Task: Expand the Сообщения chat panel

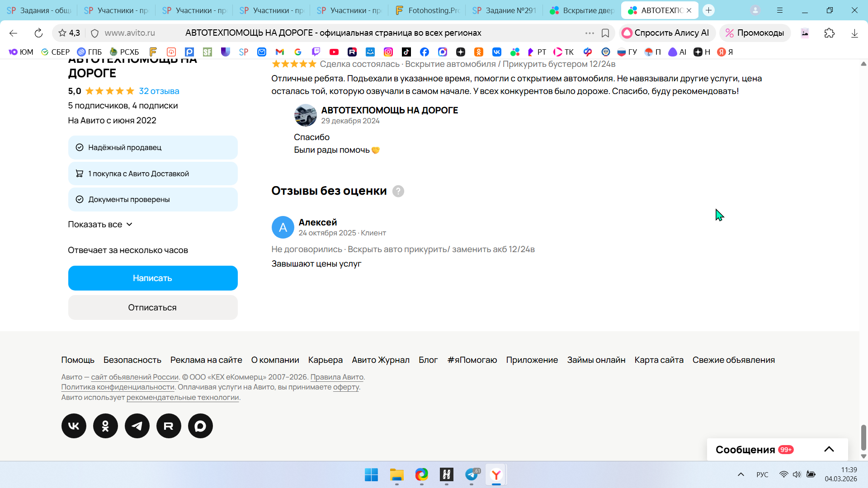Action: point(829,449)
